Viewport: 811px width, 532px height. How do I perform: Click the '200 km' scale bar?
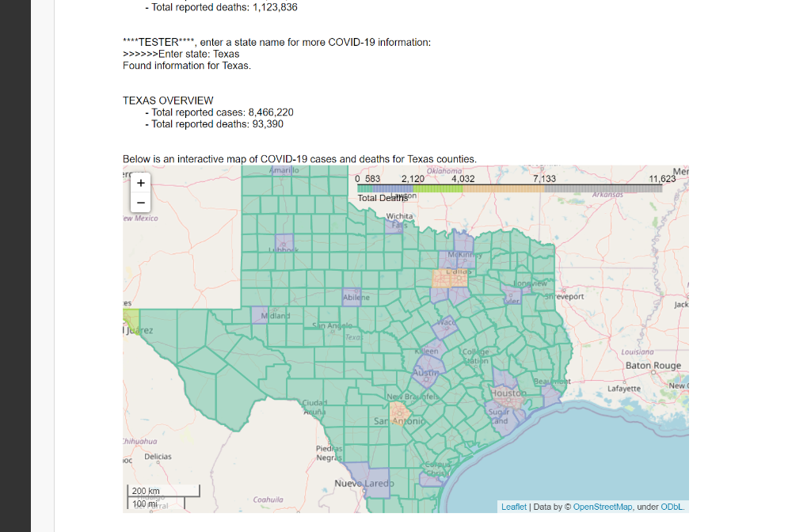point(163,491)
